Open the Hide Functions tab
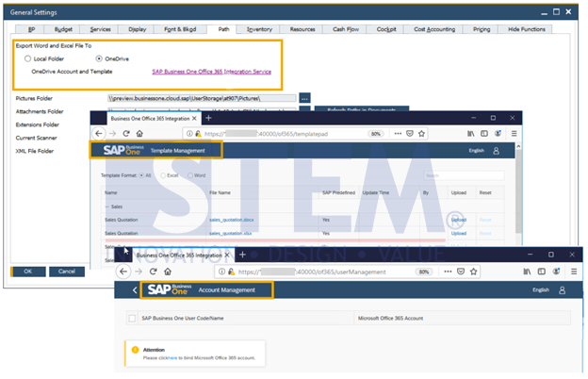Viewport: 588px width, 379px height. (x=526, y=29)
